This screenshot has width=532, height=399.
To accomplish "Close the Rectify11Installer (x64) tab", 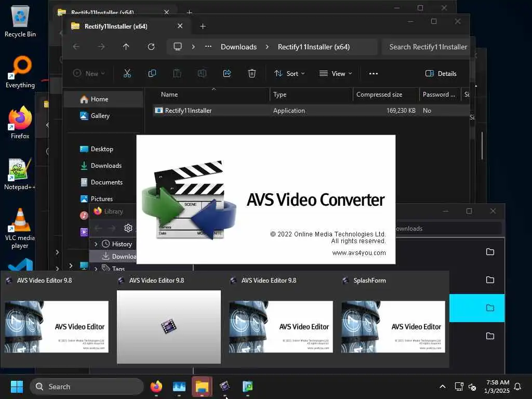I will [180, 26].
